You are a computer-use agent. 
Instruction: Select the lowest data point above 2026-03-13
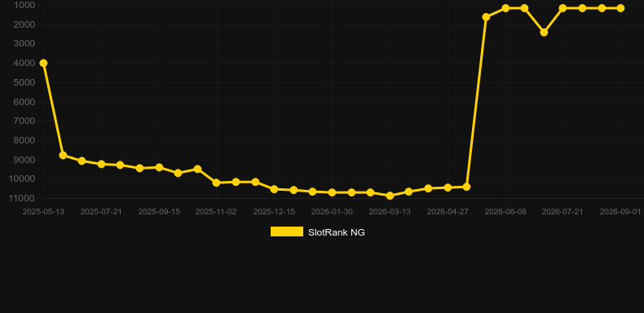coord(390,196)
